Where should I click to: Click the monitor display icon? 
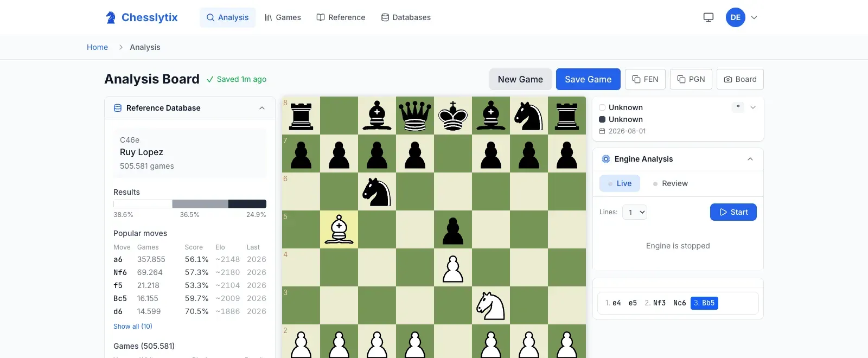pyautogui.click(x=709, y=17)
